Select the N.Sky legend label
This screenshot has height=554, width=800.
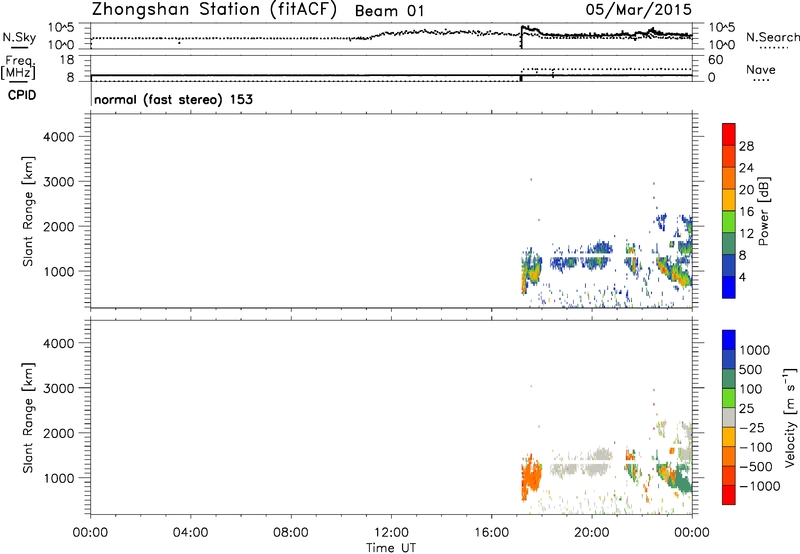19,37
